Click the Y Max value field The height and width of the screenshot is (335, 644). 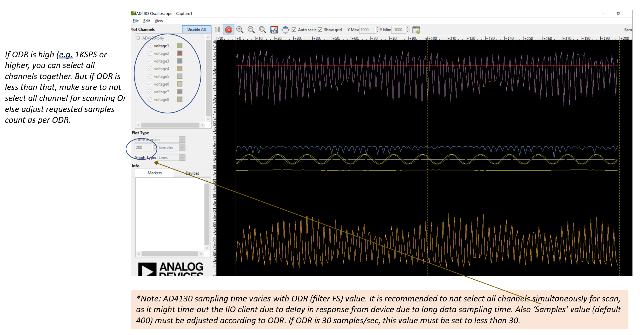coord(367,30)
